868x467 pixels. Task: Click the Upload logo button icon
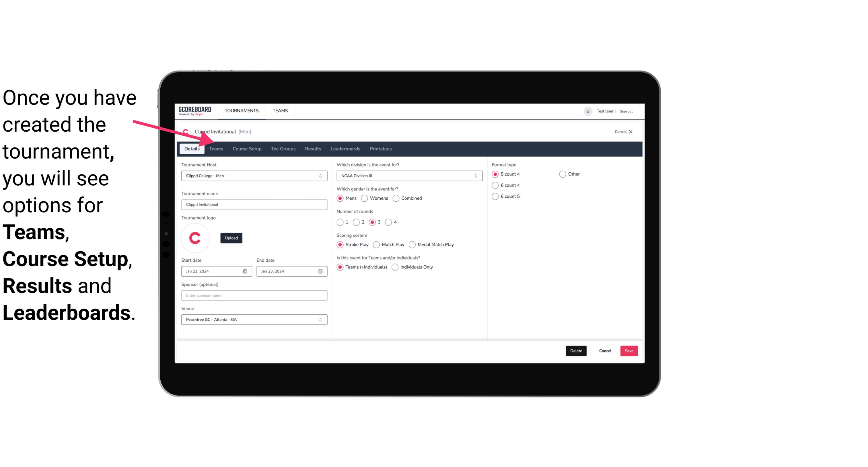[x=231, y=238]
